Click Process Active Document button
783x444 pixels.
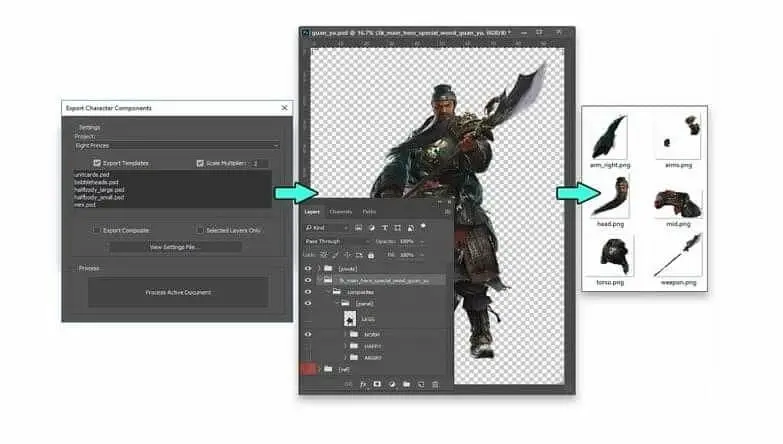(x=178, y=292)
